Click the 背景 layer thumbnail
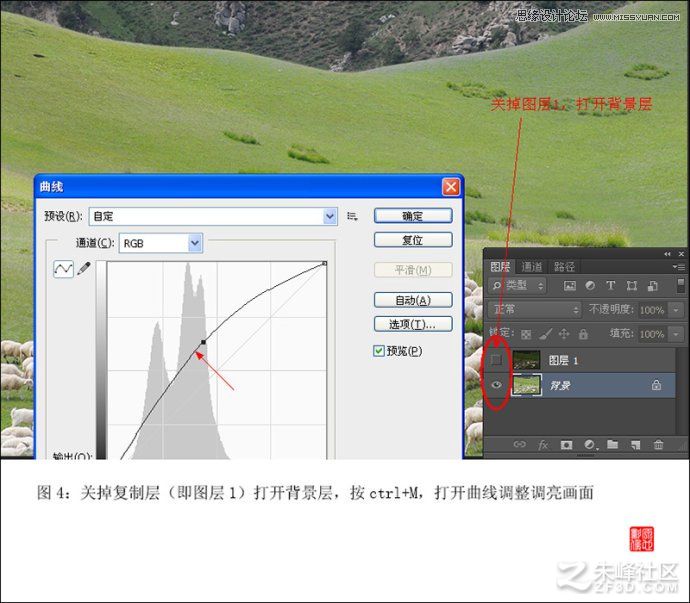The width and height of the screenshot is (690, 603). (x=526, y=385)
